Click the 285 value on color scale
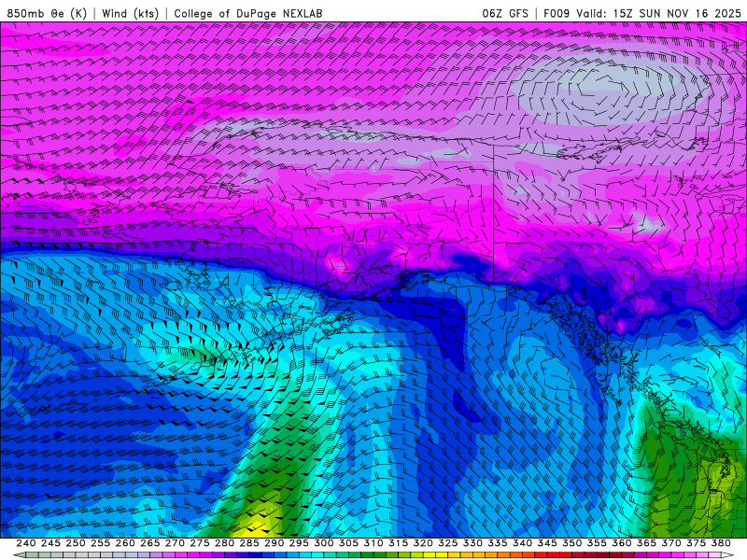747x560 pixels. tap(249, 543)
